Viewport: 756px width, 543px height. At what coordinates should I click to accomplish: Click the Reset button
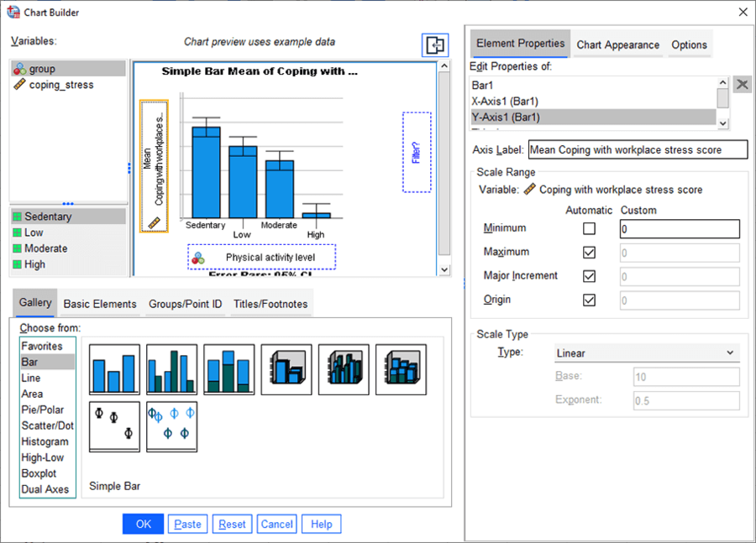coord(232,524)
